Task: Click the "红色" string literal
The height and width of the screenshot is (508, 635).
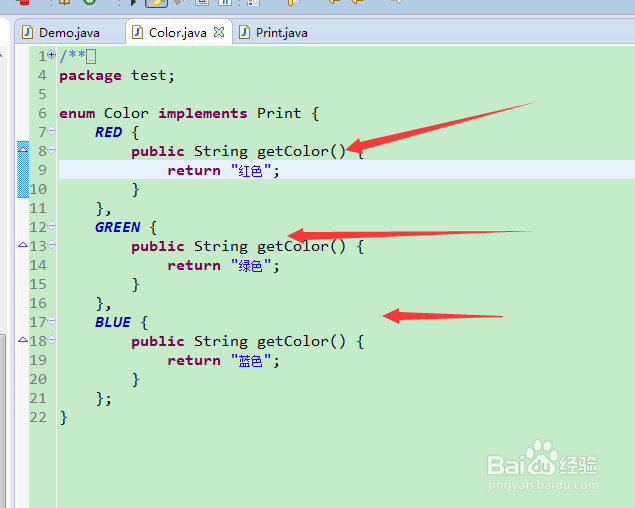Action: [x=250, y=171]
